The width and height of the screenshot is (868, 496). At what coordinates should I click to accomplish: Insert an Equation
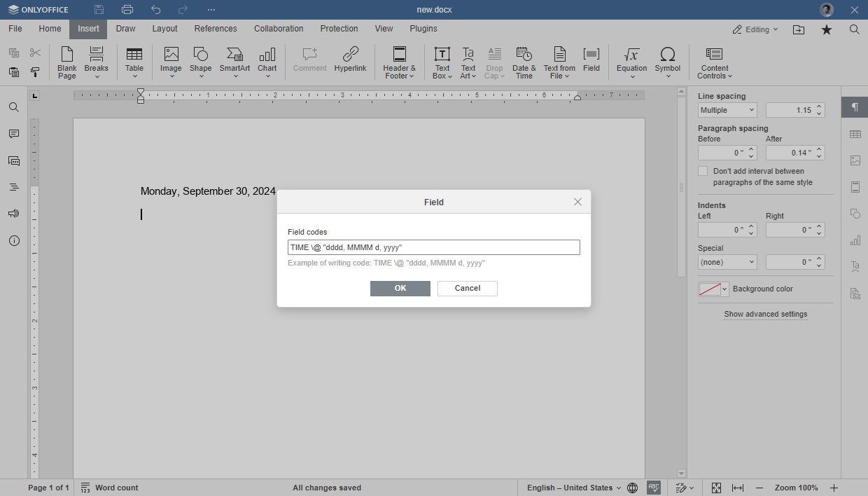tap(631, 63)
